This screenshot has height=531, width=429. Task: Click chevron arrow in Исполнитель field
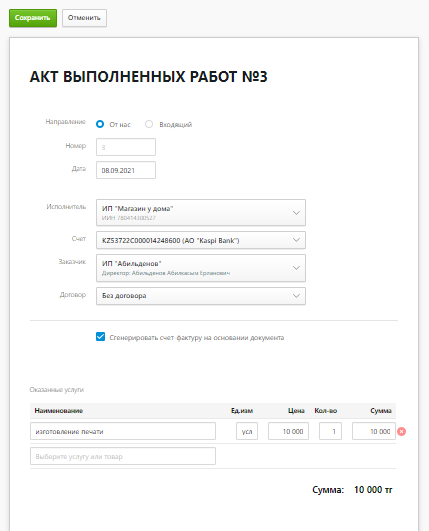pos(296,213)
